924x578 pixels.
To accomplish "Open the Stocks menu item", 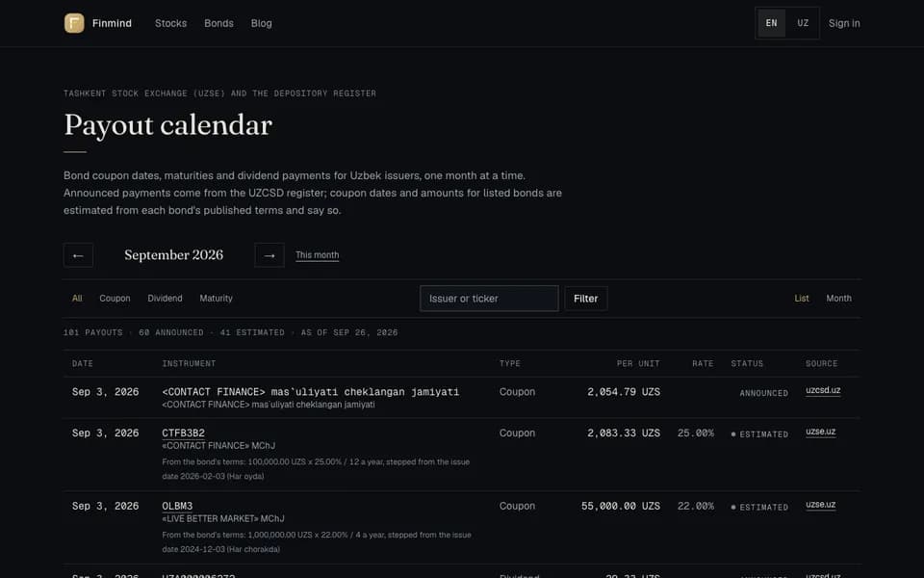I will tap(171, 23).
